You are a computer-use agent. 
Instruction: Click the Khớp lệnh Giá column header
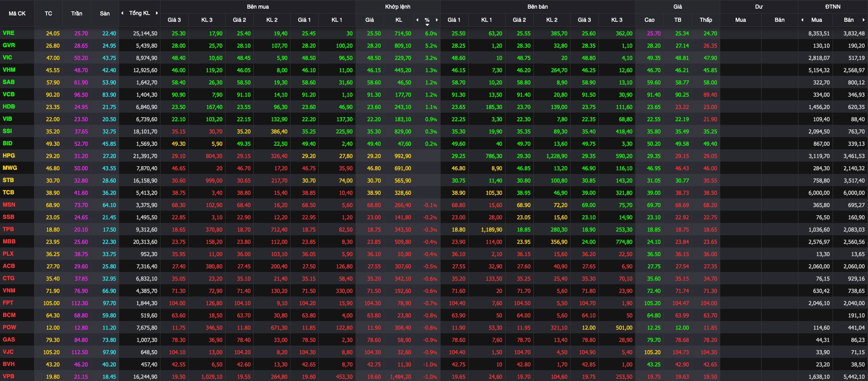tap(370, 20)
